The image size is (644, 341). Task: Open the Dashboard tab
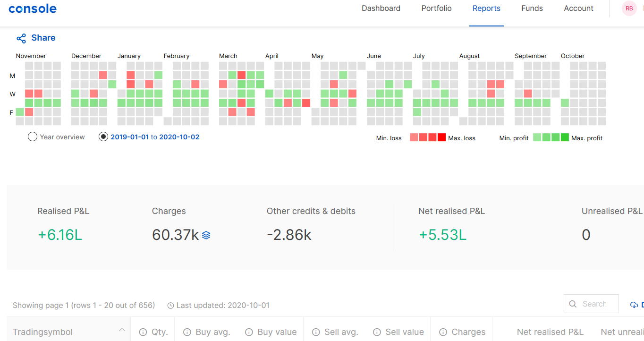coord(381,9)
